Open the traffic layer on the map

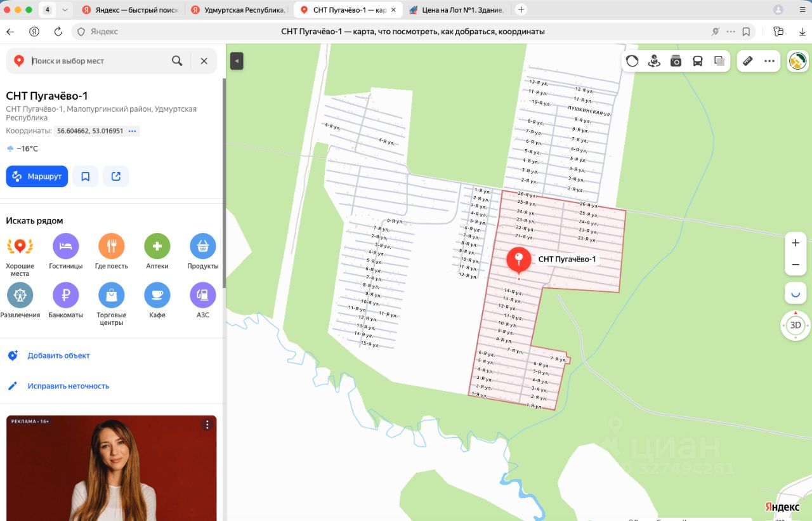point(632,61)
